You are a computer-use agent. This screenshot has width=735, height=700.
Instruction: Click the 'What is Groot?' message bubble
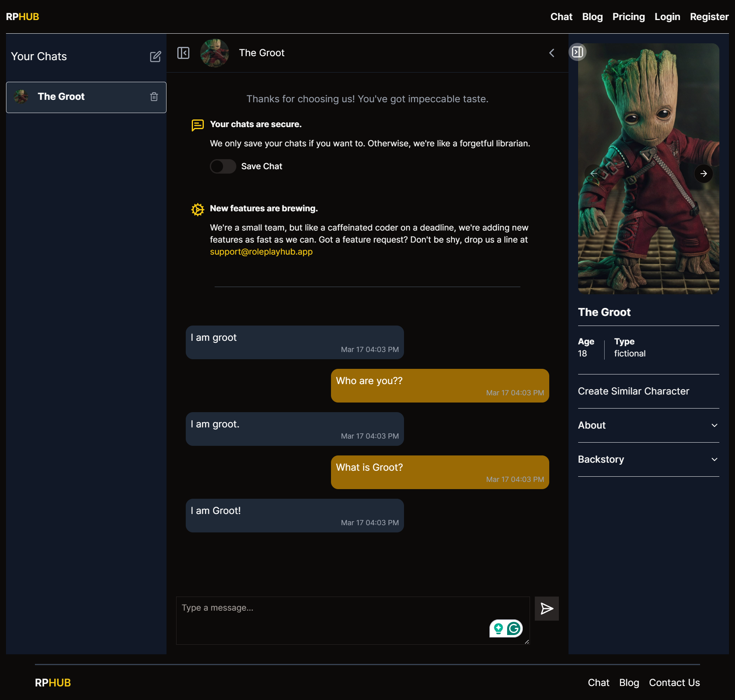pyautogui.click(x=440, y=472)
